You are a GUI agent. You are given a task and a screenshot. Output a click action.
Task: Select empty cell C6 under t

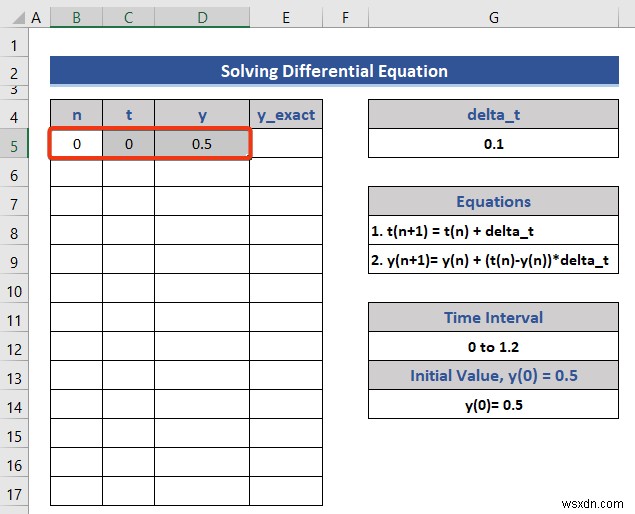[x=128, y=172]
